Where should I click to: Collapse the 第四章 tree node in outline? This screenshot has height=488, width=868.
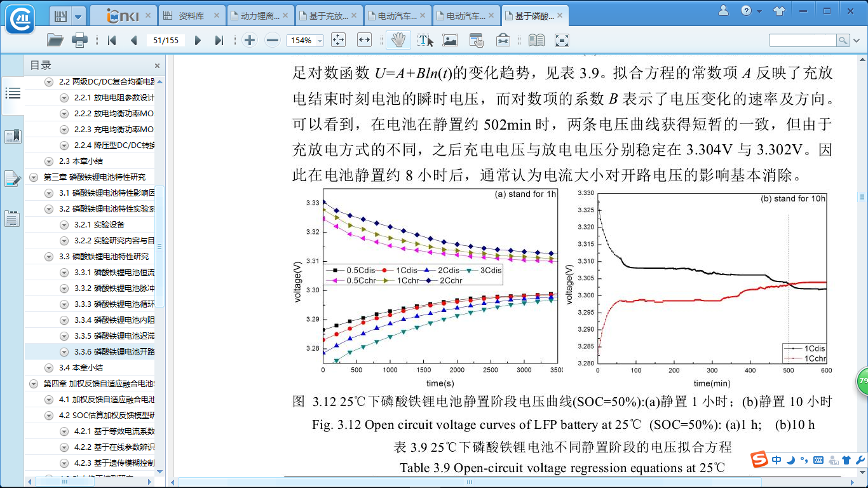[x=34, y=384]
